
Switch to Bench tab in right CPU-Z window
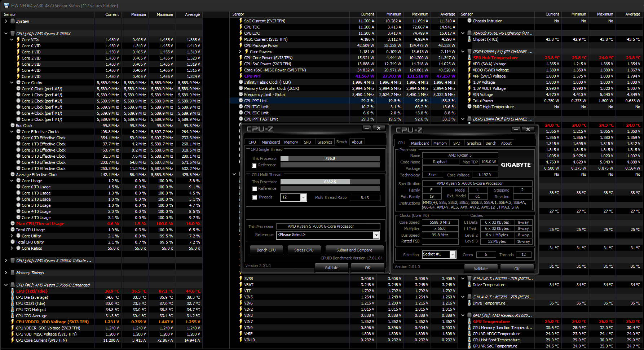pyautogui.click(x=491, y=143)
